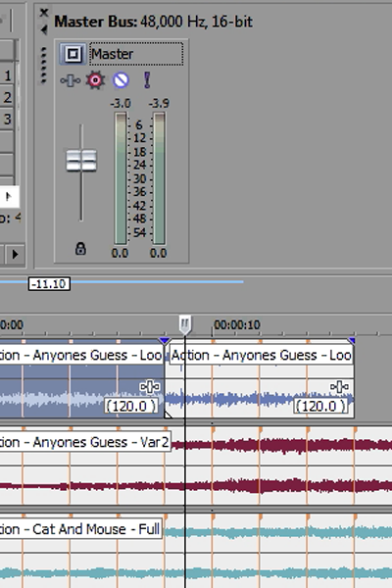Viewport: 392px width, 588px height.
Task: Close the Master Bus panel
Action: tap(44, 13)
